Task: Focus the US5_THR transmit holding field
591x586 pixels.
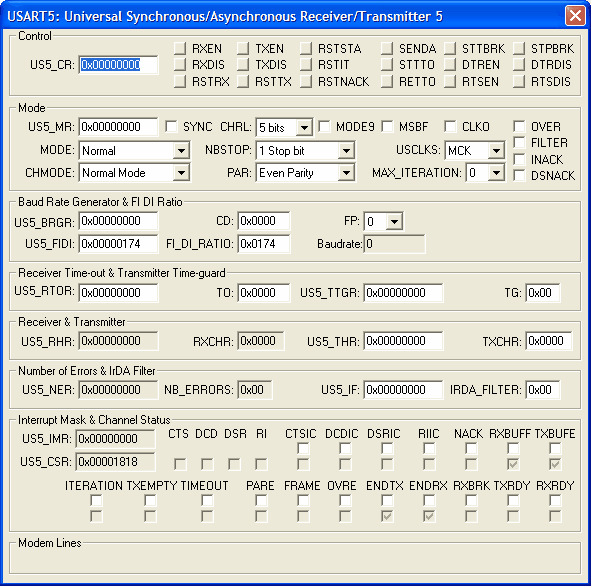Action: [x=403, y=341]
